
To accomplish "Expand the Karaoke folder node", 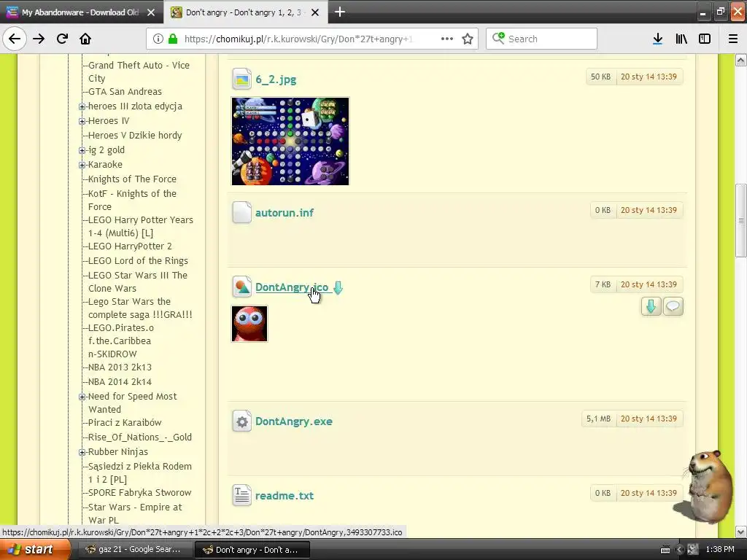I will click(x=82, y=166).
